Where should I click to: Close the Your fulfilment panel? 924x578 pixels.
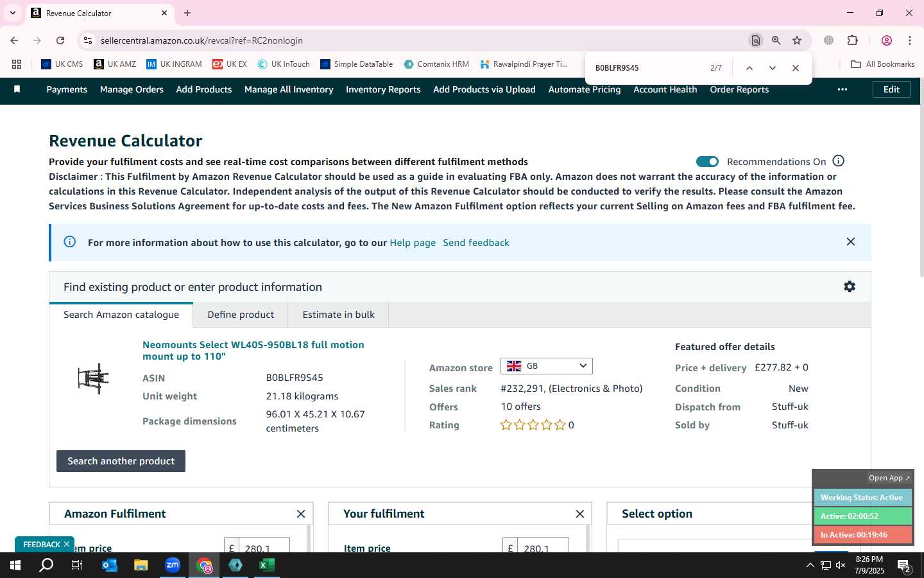pyautogui.click(x=580, y=514)
